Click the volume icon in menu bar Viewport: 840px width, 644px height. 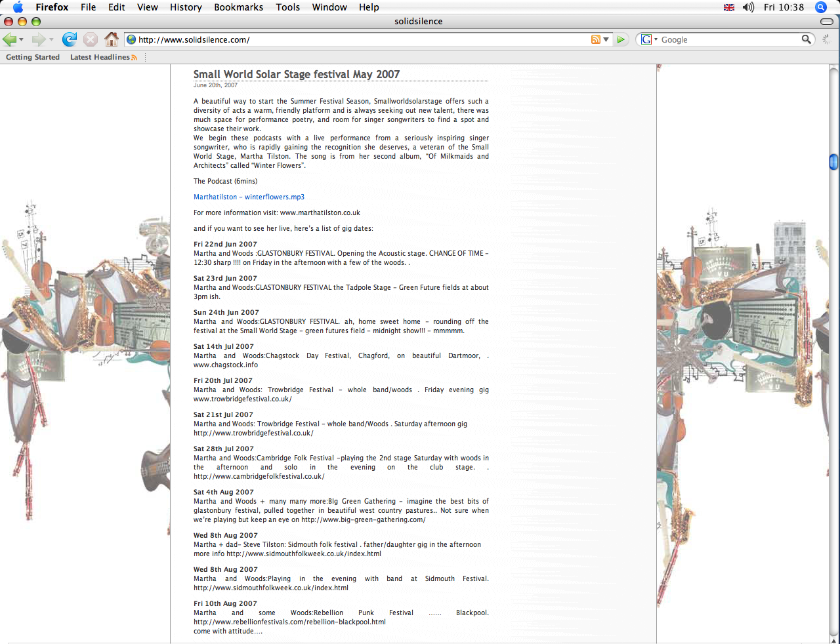[748, 7]
